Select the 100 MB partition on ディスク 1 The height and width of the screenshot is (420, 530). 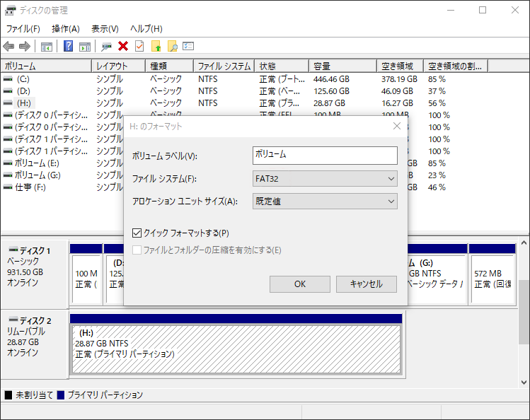pos(86,279)
